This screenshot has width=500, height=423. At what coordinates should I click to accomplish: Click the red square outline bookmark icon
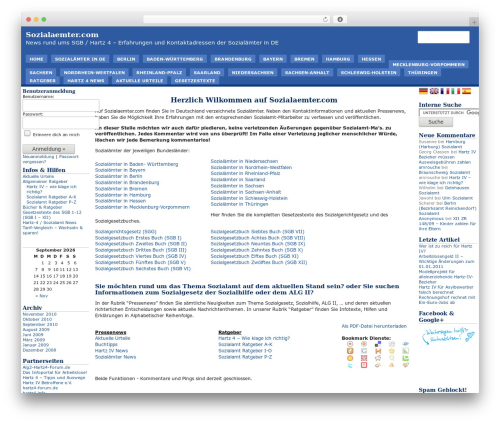click(x=364, y=365)
